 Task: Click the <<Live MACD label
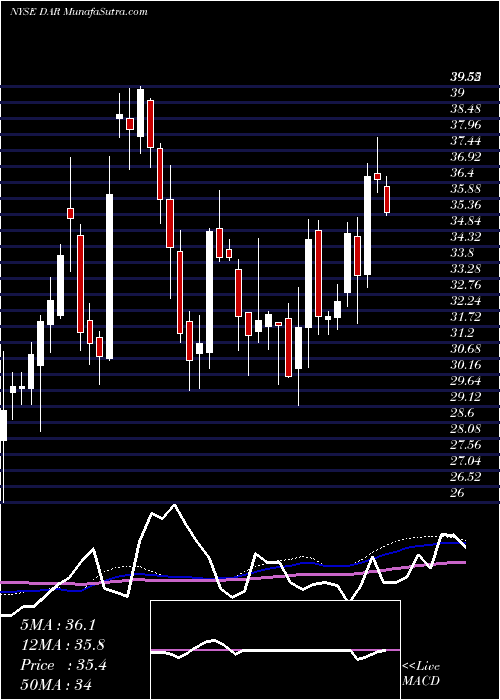click(x=421, y=674)
